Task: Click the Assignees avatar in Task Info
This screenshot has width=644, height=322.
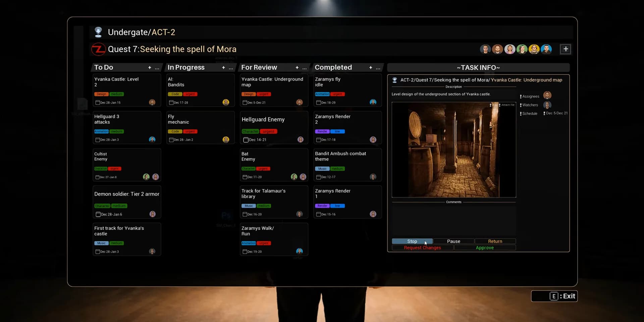Action: pyautogui.click(x=547, y=95)
